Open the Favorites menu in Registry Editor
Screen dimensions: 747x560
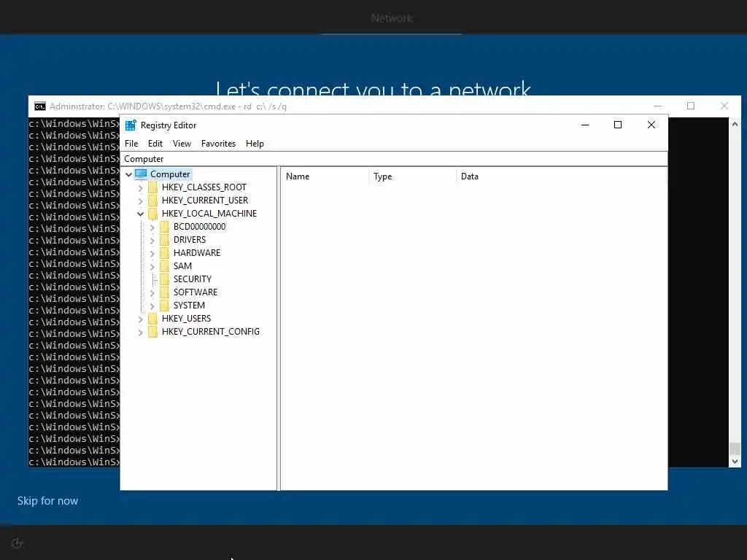218,144
